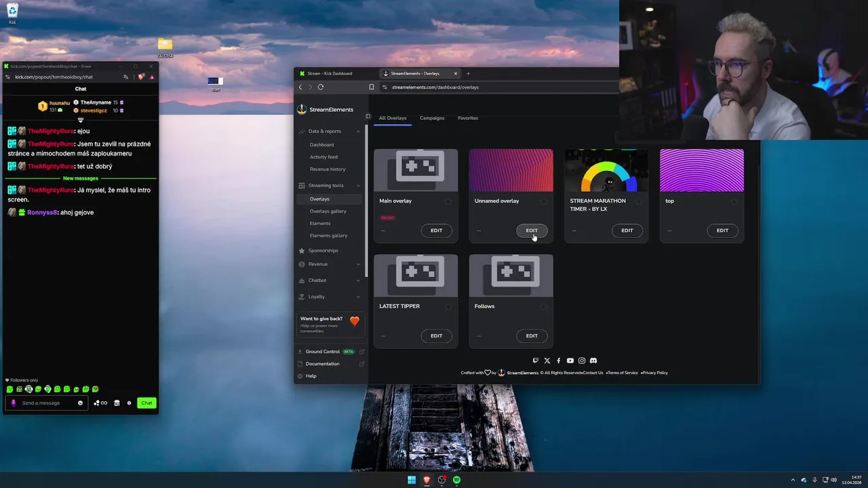Screen dimensions: 868x488
Task: Toggle the Follows overlay favorite star
Action: [543, 306]
